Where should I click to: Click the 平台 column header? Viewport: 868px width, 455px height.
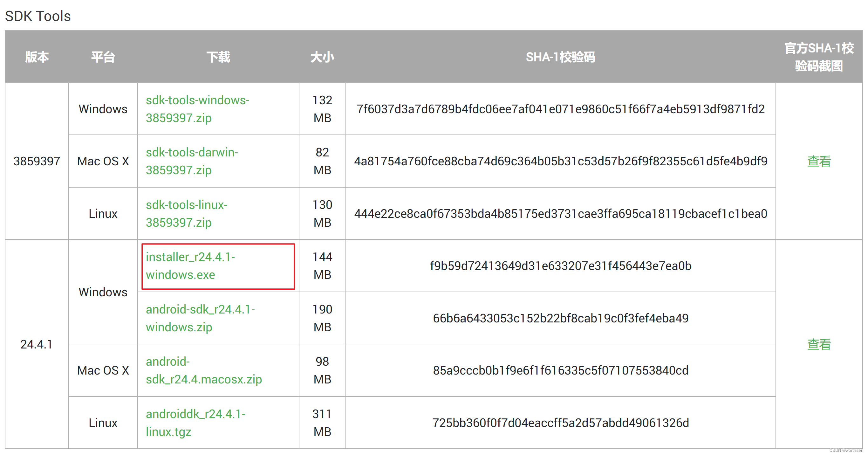[x=103, y=57]
